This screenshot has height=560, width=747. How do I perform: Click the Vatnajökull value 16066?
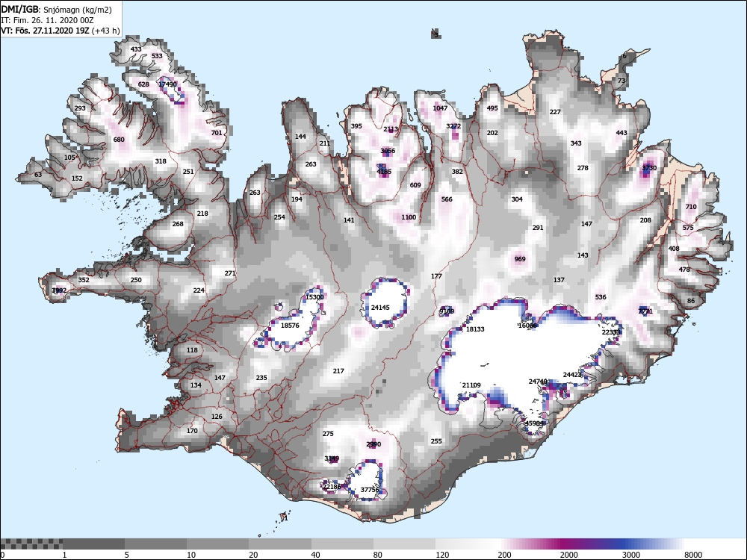point(527,326)
